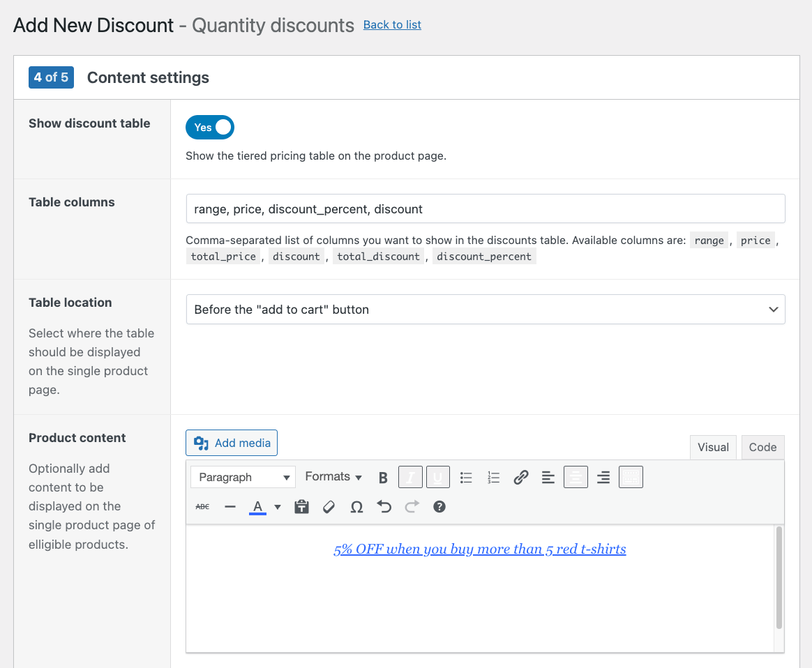Turn off the Show discount table toggle
812x668 pixels.
point(210,128)
